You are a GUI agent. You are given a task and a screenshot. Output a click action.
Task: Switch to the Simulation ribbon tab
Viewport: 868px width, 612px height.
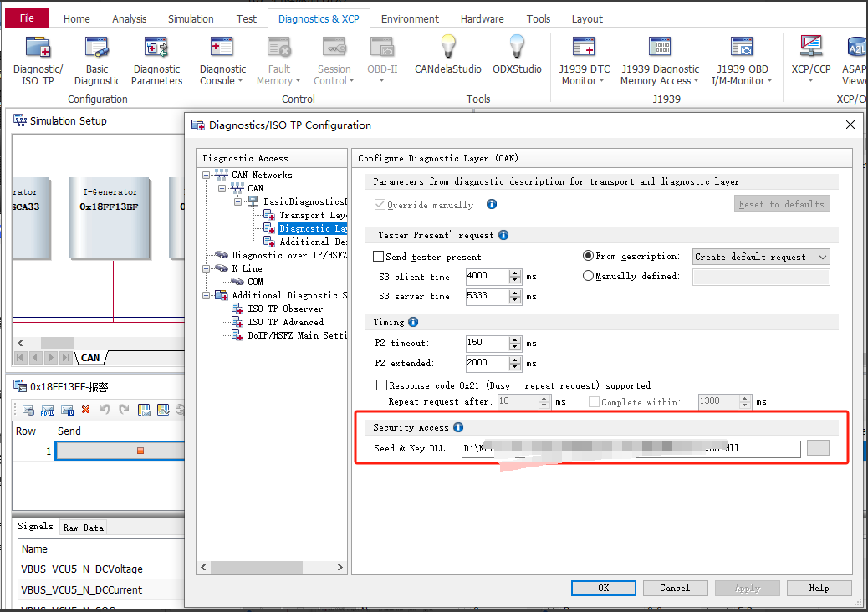(191, 19)
